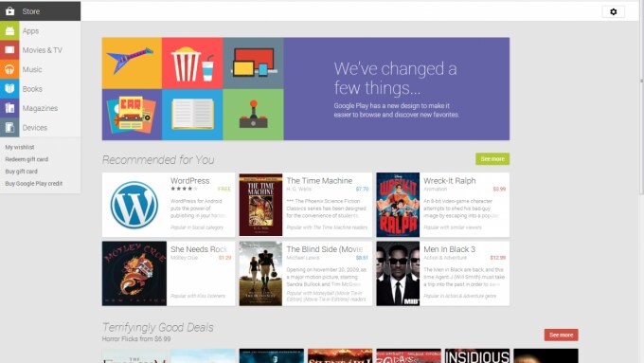Open the settings gear icon
The height and width of the screenshot is (363, 644).
point(613,12)
